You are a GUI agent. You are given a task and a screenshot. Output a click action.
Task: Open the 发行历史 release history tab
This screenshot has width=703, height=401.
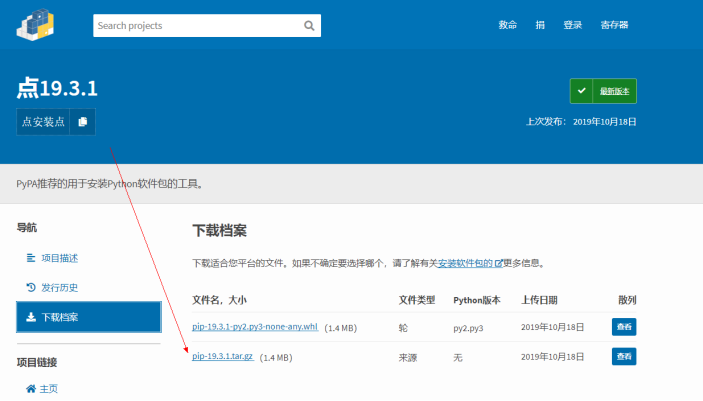point(60,288)
